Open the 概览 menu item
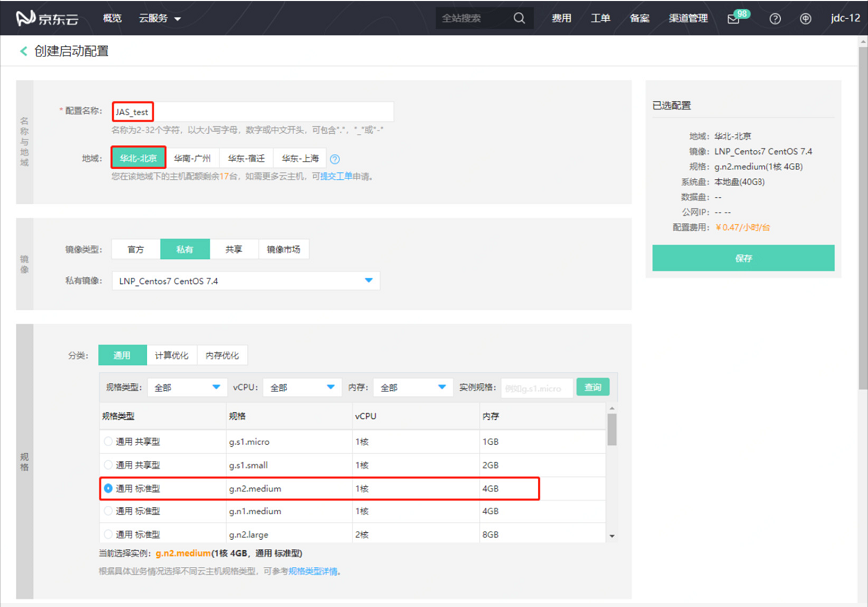The width and height of the screenshot is (868, 607). coord(111,18)
